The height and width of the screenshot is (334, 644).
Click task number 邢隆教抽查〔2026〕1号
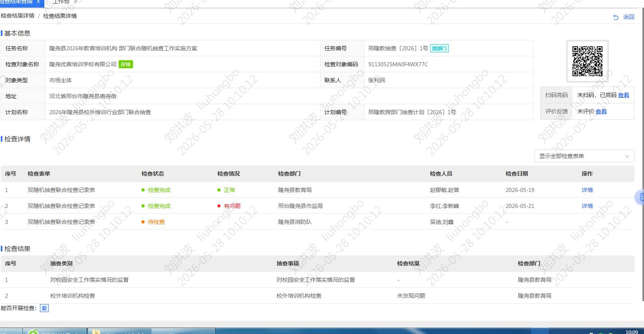tap(398, 48)
